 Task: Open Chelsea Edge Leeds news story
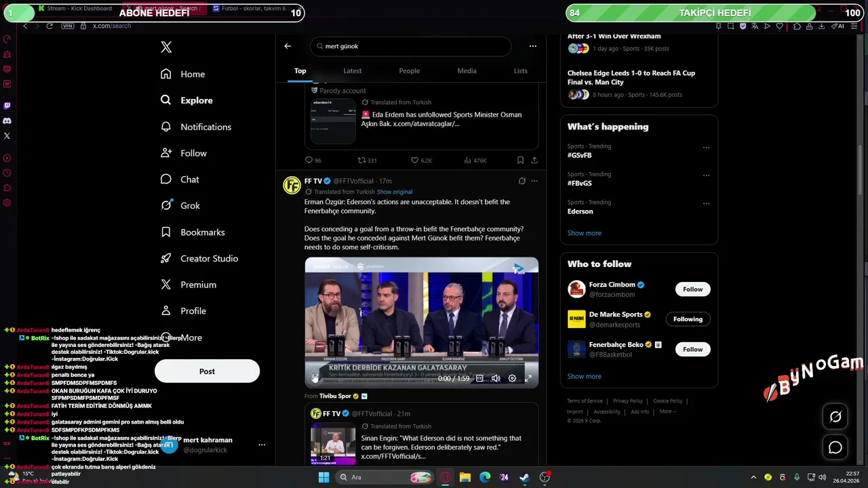(x=631, y=77)
